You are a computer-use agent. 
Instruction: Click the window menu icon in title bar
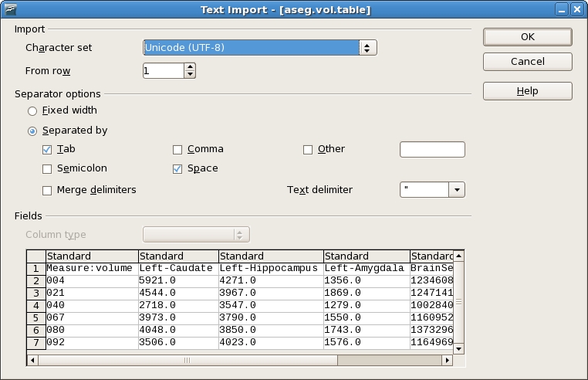(x=9, y=10)
